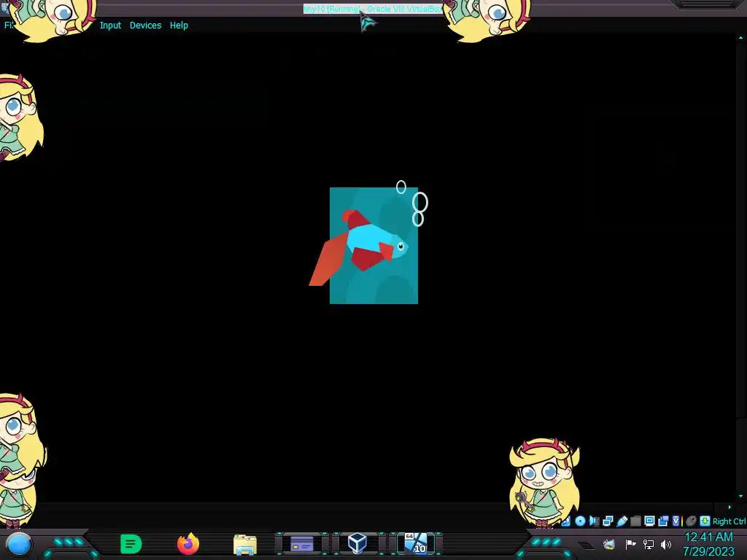Click the volume speaker tray icon
Screen dimensions: 747x560
666,544
